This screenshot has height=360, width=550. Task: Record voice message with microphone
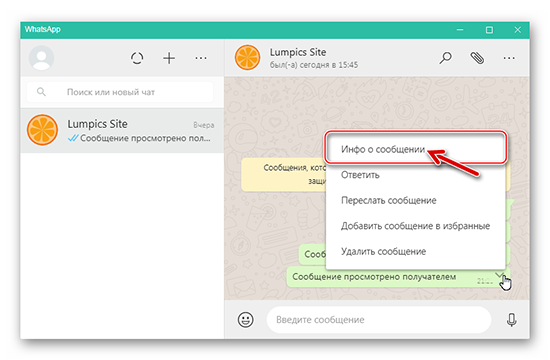(x=511, y=320)
